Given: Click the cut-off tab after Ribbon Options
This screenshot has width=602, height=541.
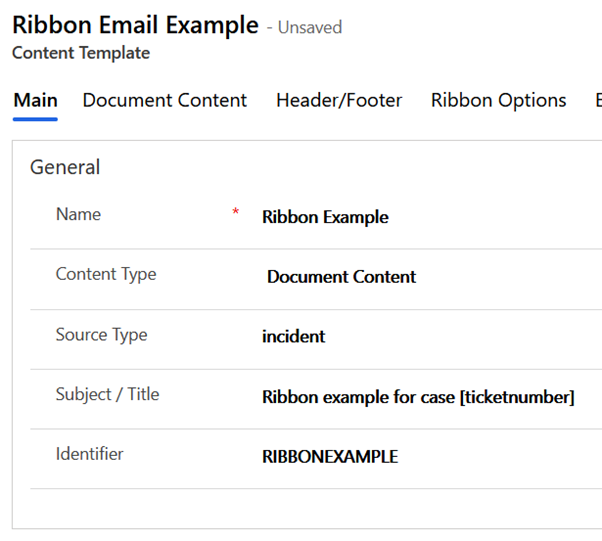Looking at the screenshot, I should 597,101.
